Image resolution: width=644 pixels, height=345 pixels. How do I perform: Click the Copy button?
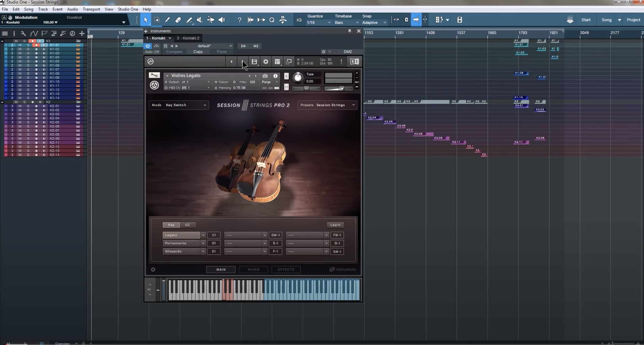[x=198, y=52]
